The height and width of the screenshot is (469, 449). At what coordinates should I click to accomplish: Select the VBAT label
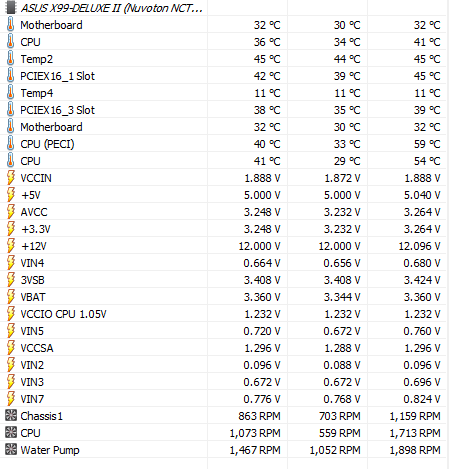33,297
